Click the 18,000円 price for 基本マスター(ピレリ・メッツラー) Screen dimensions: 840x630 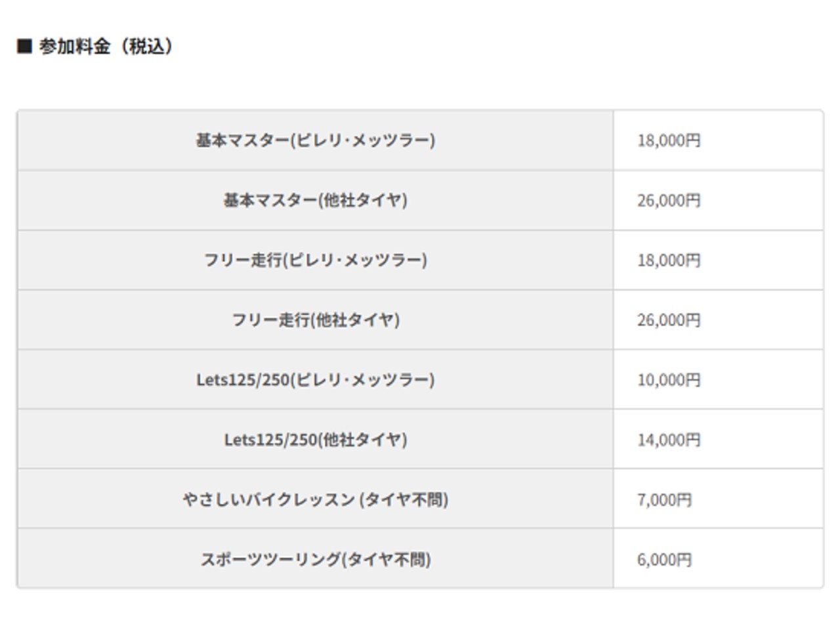(x=669, y=140)
